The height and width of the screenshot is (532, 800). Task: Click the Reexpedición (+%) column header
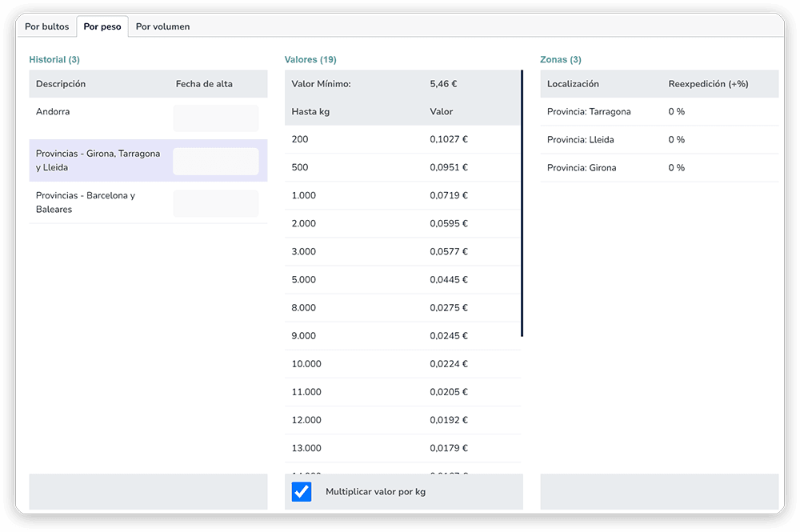(x=708, y=84)
